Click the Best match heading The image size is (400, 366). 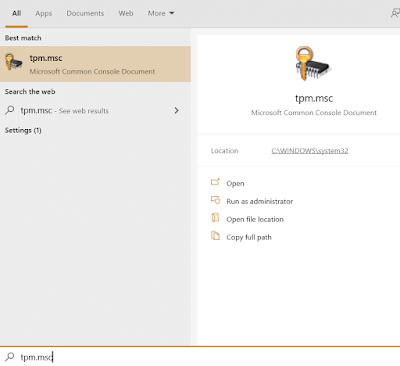click(x=23, y=38)
